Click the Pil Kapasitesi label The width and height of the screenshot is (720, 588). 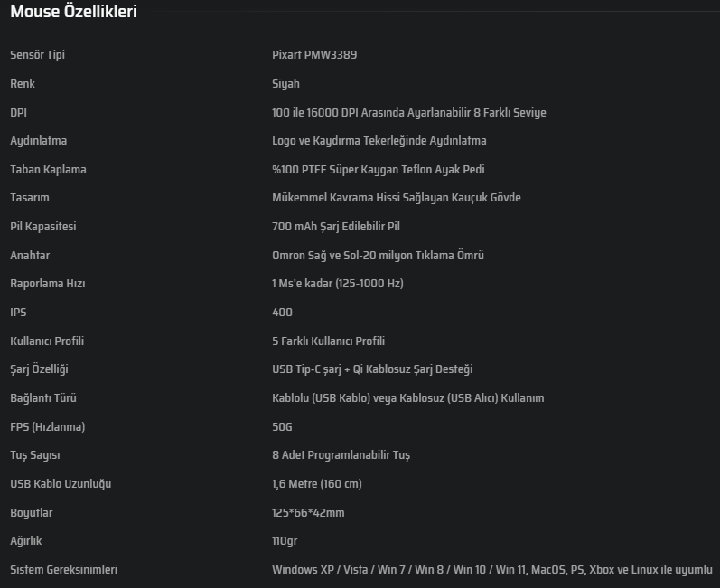tap(43, 227)
